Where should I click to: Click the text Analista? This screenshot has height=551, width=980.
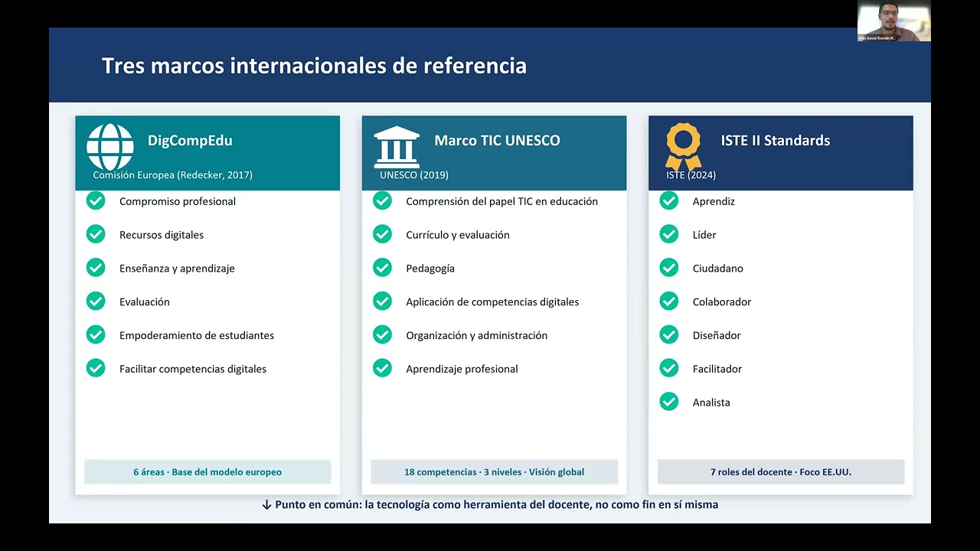pos(711,403)
